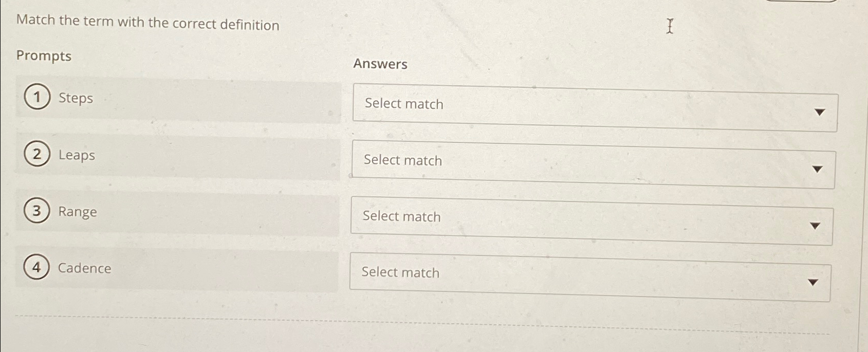Viewport: 868px width, 352px height.
Task: Click the partially visible button at top right
Action: [802, 3]
